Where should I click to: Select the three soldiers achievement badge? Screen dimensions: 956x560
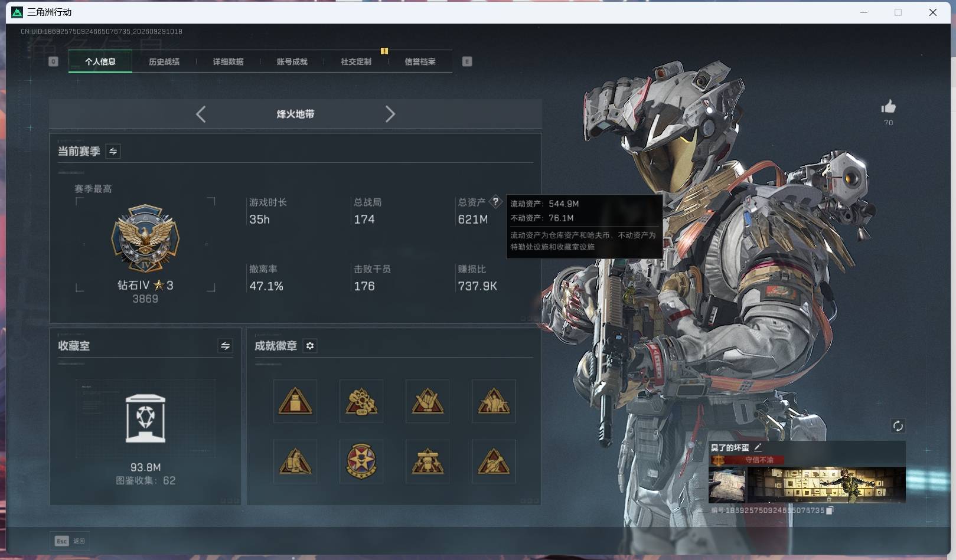coord(494,401)
